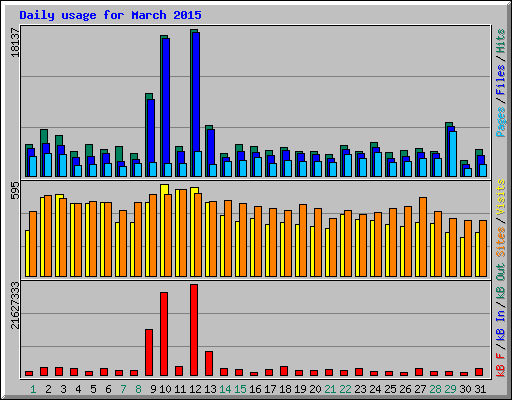
Task: Click the Pages legend label
Action: pos(500,122)
